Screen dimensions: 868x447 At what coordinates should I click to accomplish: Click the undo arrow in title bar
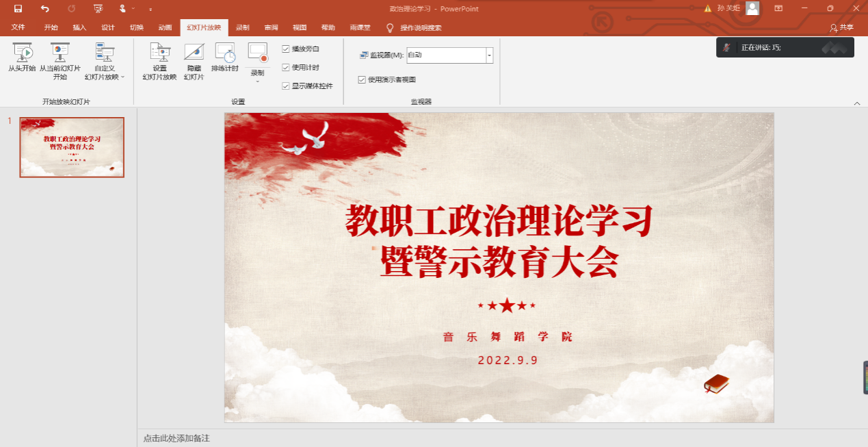click(x=45, y=9)
